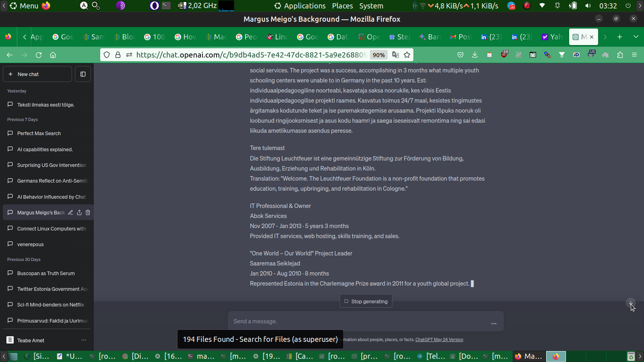Screen dimensions: 644x362
Task: Open the notification bell in top panel
Action: tap(557, 6)
